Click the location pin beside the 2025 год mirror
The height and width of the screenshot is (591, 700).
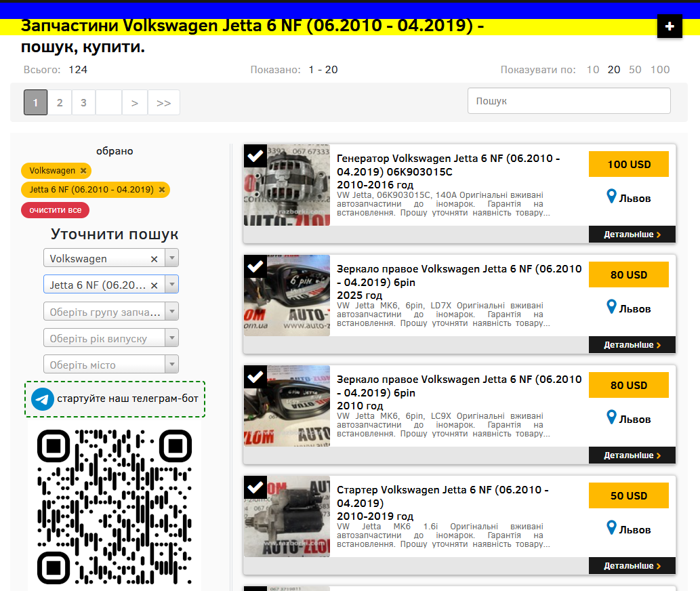coord(611,307)
